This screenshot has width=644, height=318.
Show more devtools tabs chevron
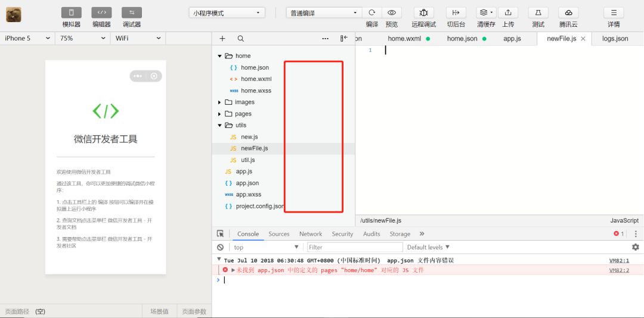point(422,233)
